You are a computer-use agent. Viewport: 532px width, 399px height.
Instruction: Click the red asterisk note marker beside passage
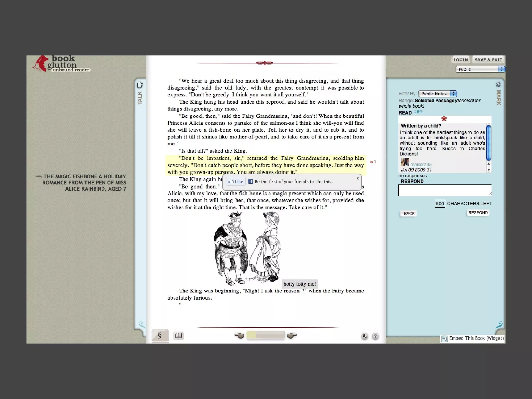(x=372, y=162)
